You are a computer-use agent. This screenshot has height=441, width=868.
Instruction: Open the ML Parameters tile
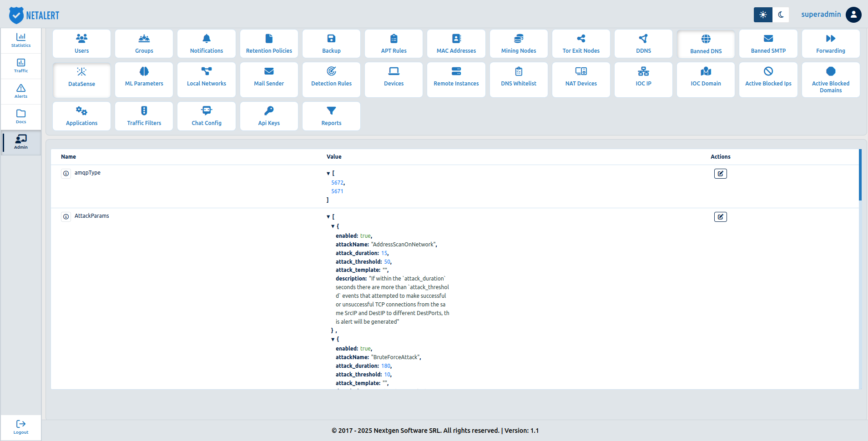144,80
